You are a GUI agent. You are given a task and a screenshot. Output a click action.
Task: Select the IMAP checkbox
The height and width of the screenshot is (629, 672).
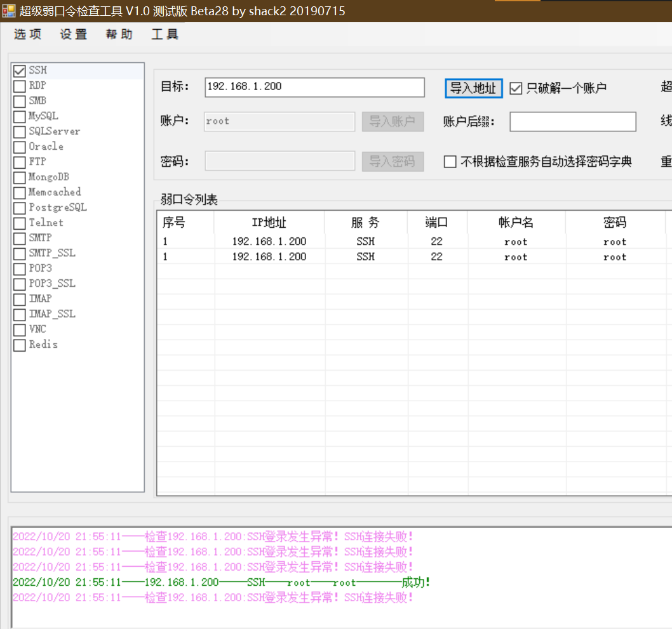click(20, 299)
